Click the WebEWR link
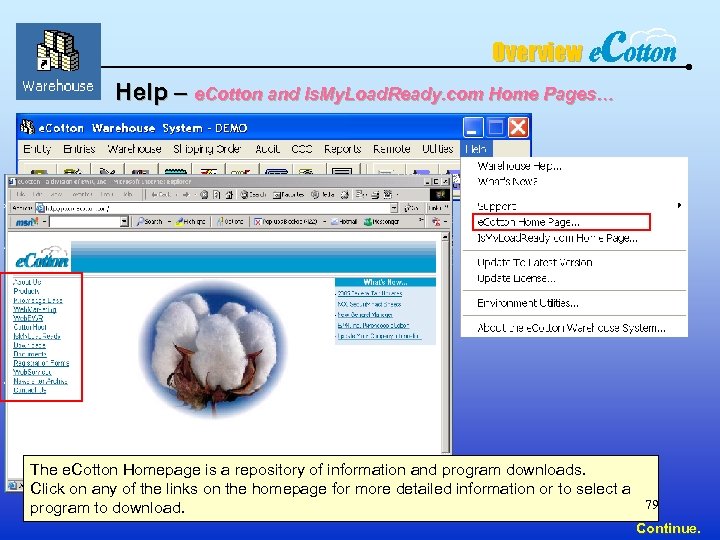This screenshot has width=720, height=540. pos(28,318)
